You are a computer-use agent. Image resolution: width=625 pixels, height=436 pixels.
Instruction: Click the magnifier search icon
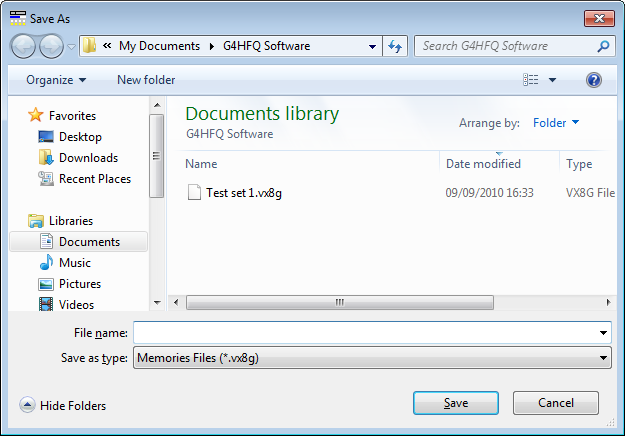coord(603,46)
